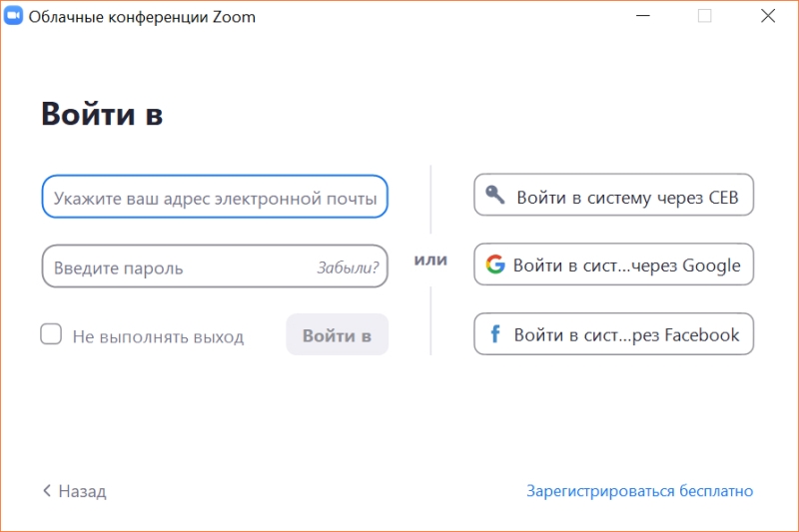
Task: Click the key icon for SSO login
Action: 494,195
